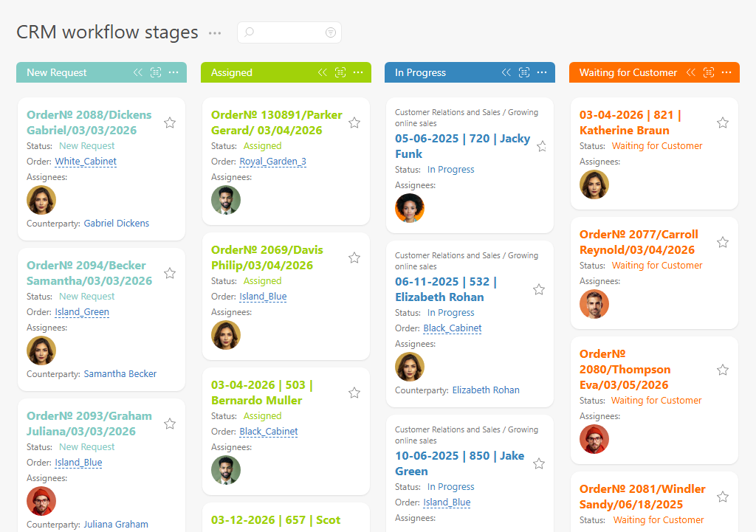Viewport: 756px width, 532px height.
Task: Click assignee avatar on Jacky Funk card
Action: pos(410,208)
